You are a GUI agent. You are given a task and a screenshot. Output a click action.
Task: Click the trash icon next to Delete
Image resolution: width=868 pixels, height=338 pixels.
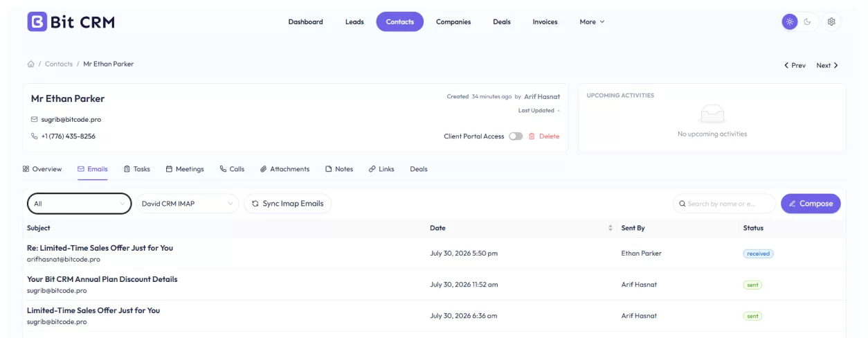(x=532, y=136)
